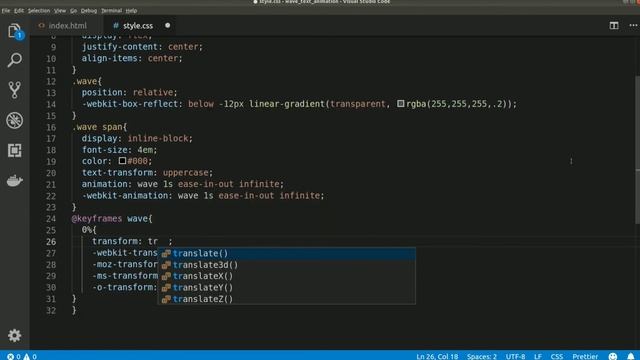This screenshot has width=640, height=360.
Task: Click the unsaved dot on style.css tab
Action: point(167,25)
